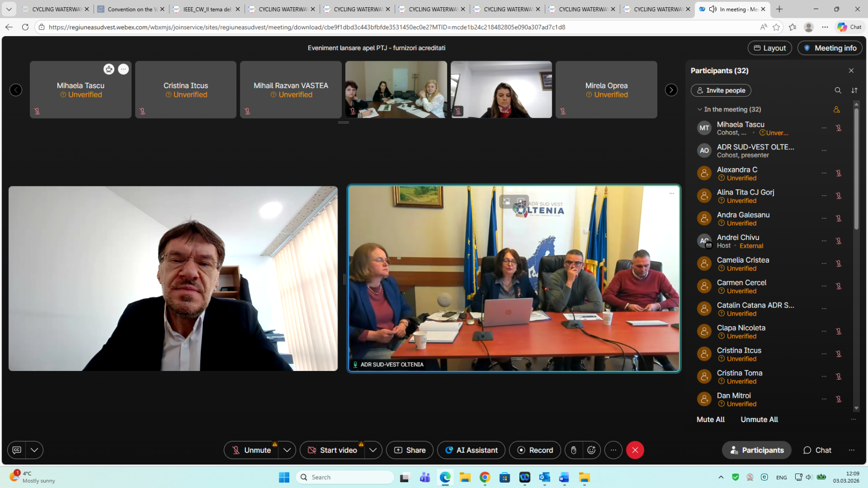Click Mute All button

click(x=710, y=420)
